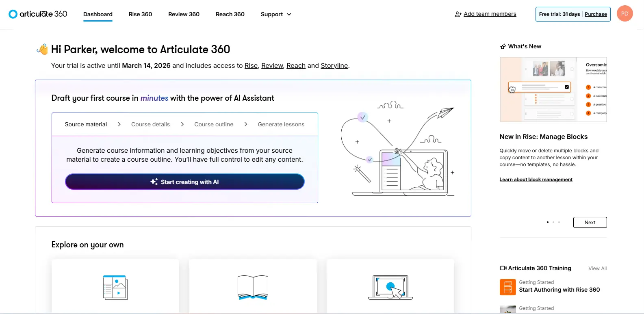Switch to the Rise 360 tab
The image size is (644, 314).
point(140,14)
